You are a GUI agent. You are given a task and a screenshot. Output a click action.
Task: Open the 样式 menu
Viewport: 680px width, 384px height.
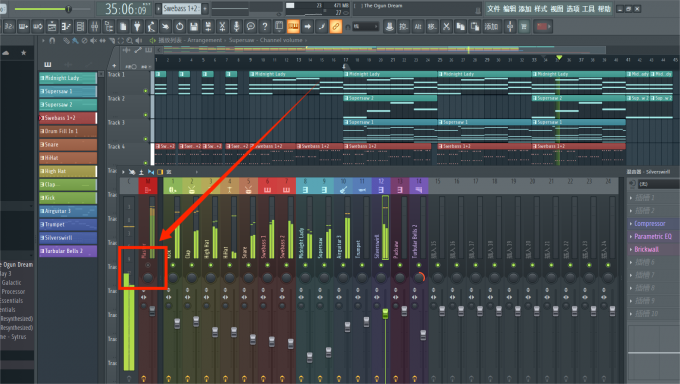541,9
